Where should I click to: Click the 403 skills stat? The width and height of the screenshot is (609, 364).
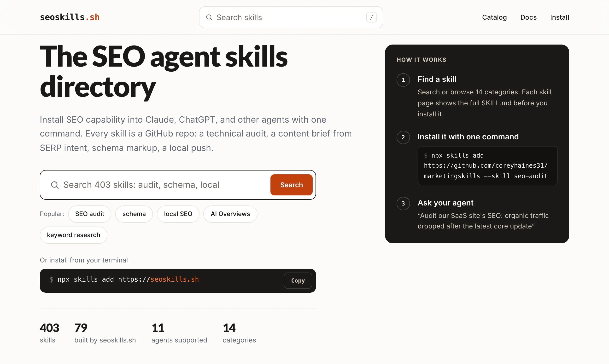(49, 333)
